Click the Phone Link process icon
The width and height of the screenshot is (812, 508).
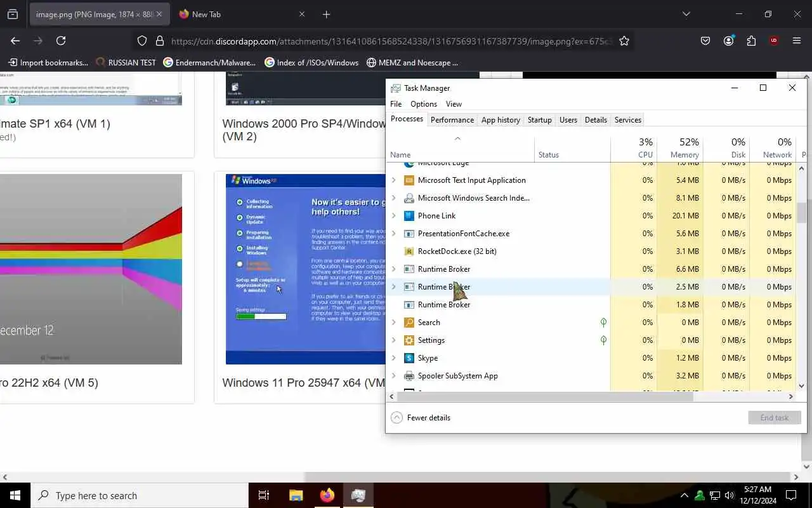click(x=409, y=216)
